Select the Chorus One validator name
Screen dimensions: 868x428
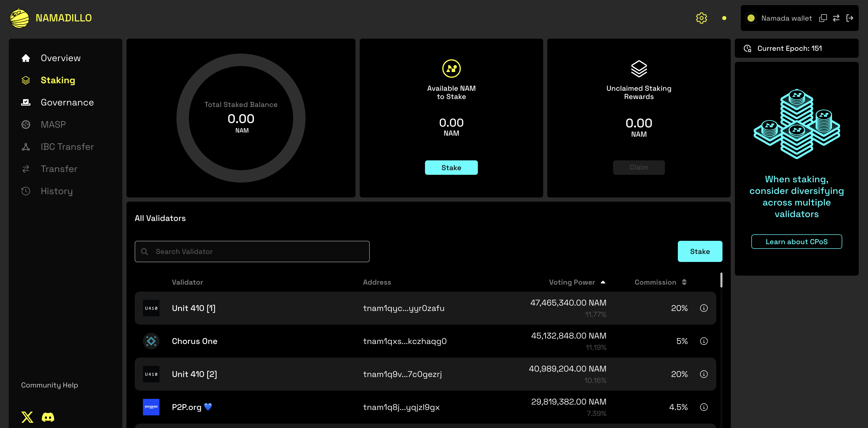(x=195, y=341)
